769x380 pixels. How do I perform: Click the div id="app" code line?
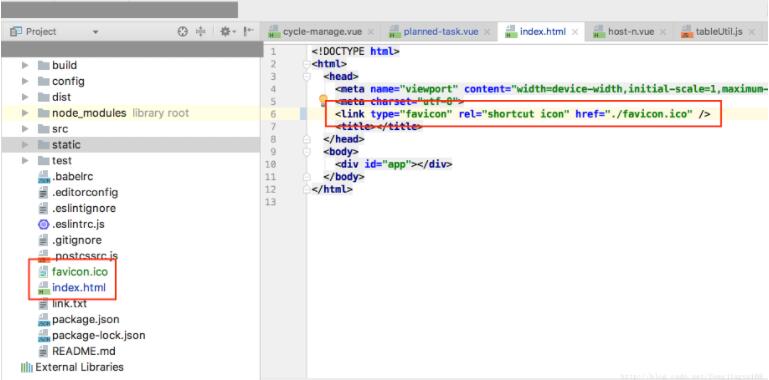point(393,164)
